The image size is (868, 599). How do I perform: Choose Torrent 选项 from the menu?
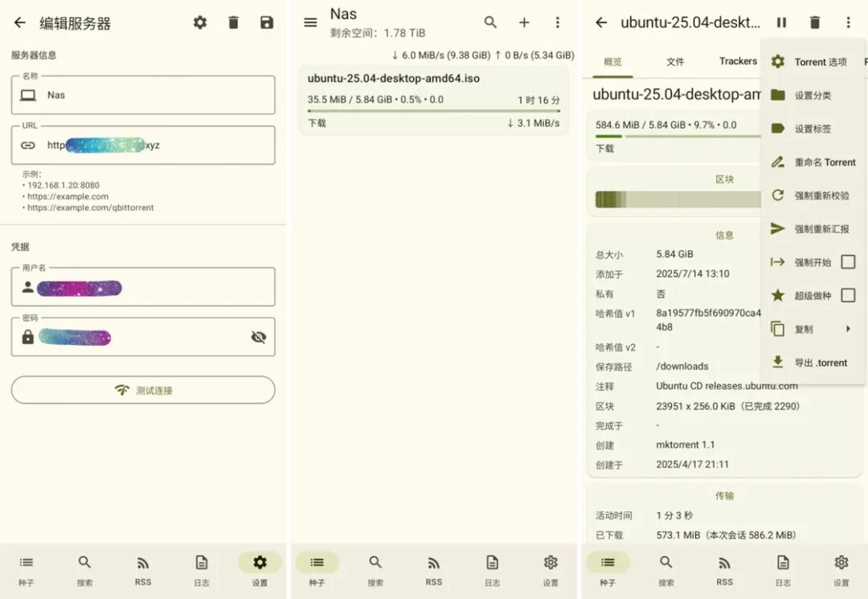tap(813, 62)
